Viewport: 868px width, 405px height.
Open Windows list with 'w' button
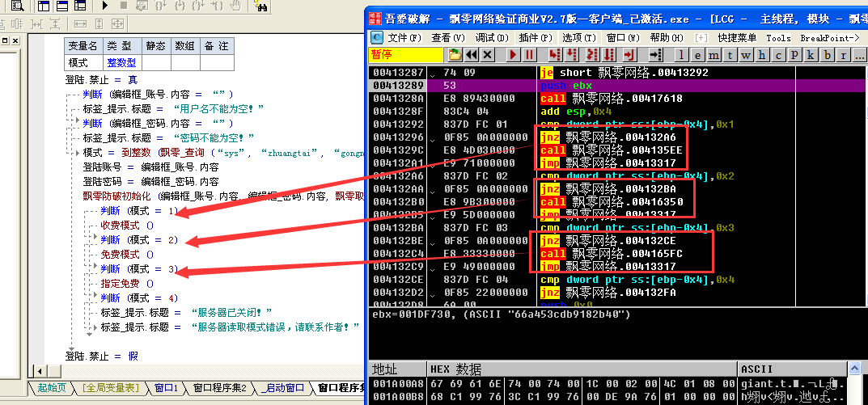[746, 55]
